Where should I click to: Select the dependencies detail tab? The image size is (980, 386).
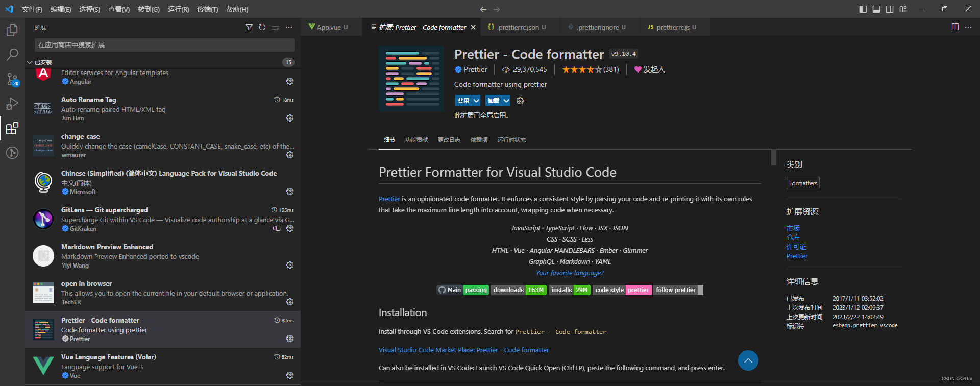click(x=479, y=140)
